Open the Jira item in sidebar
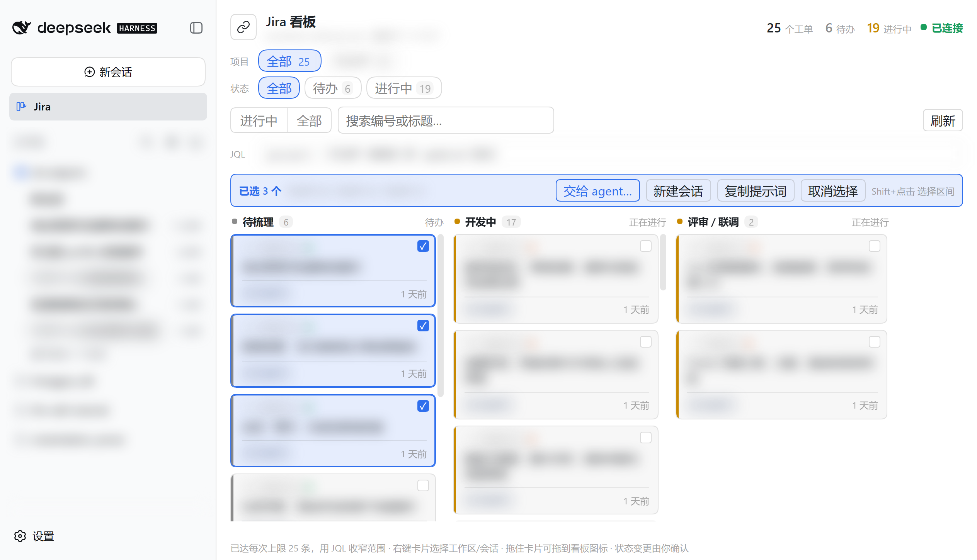This screenshot has width=977, height=560. 108,107
